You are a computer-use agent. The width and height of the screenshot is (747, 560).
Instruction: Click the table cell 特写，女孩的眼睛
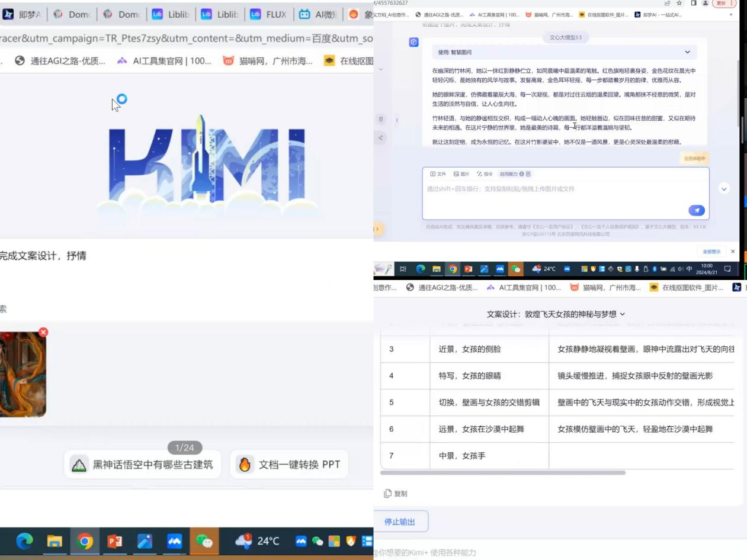point(489,376)
